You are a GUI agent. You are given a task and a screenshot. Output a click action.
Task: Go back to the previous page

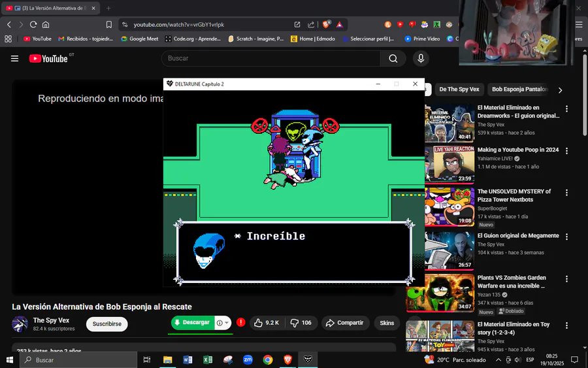click(9, 24)
